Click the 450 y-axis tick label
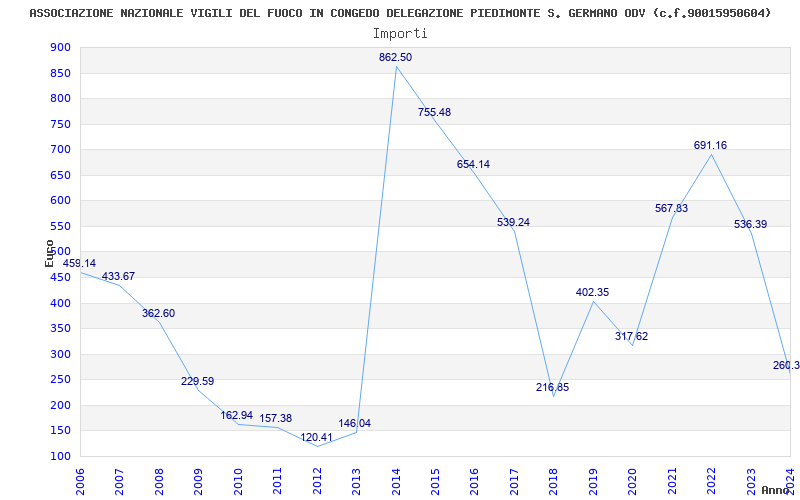Viewport: 800px width, 500px height. [x=60, y=278]
